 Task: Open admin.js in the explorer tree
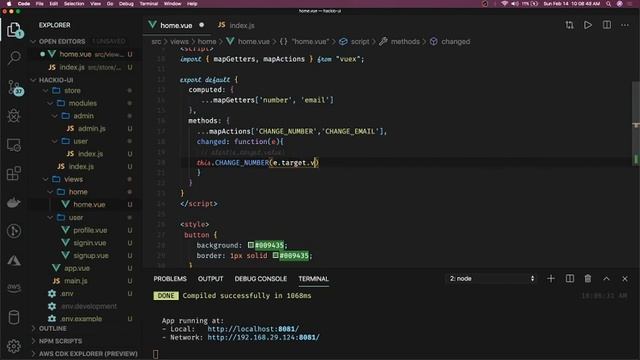point(91,129)
